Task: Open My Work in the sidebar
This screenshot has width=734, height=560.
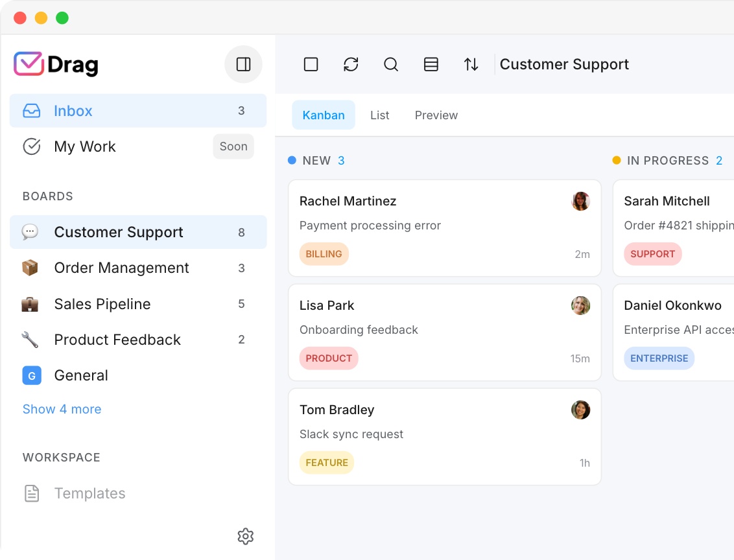Action: click(85, 146)
